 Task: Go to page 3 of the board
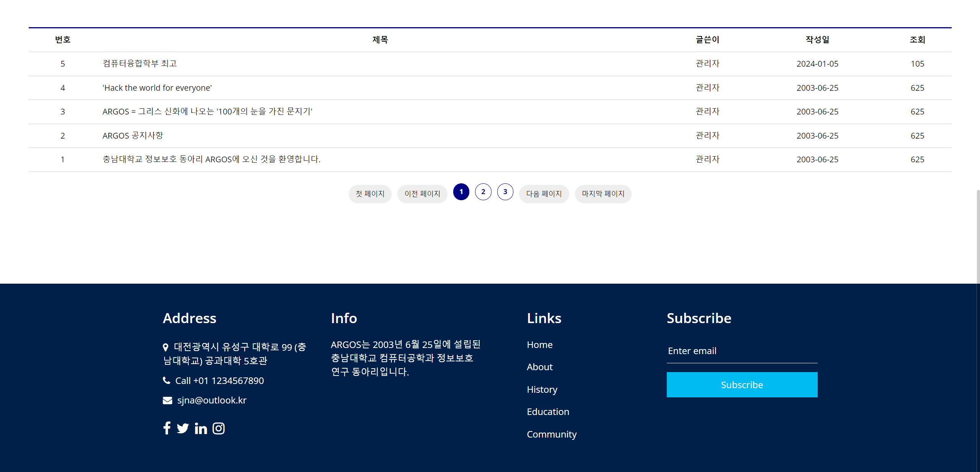(x=505, y=192)
